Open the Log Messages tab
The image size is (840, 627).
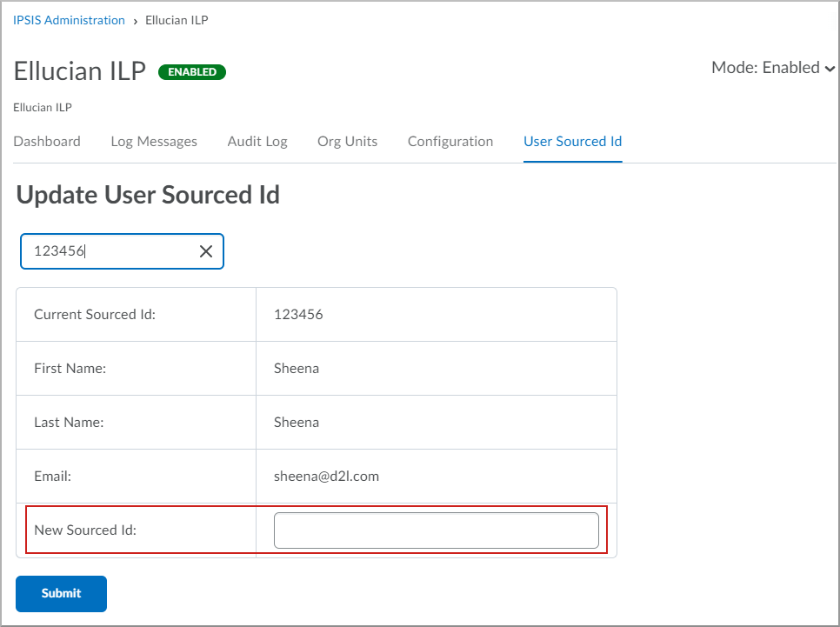point(154,142)
